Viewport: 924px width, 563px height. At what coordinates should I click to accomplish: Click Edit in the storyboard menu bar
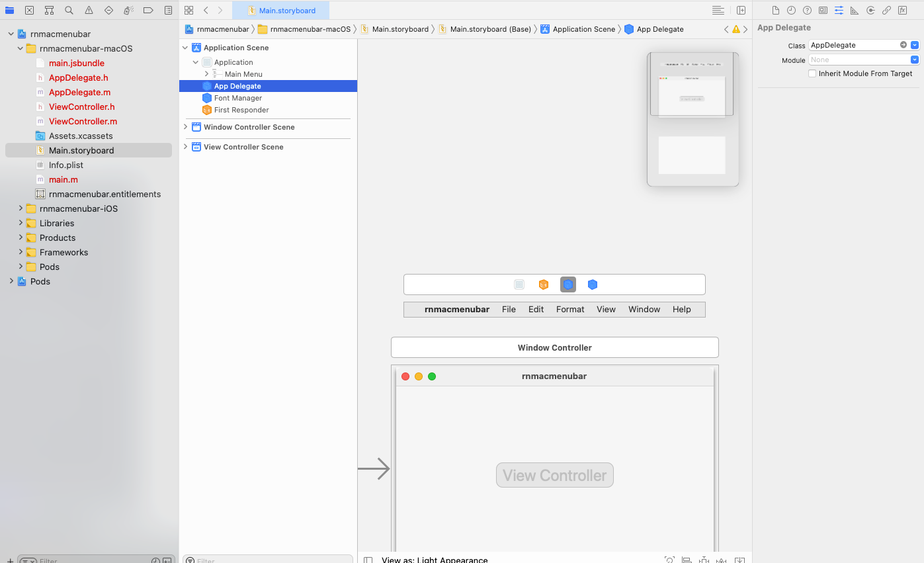click(536, 309)
